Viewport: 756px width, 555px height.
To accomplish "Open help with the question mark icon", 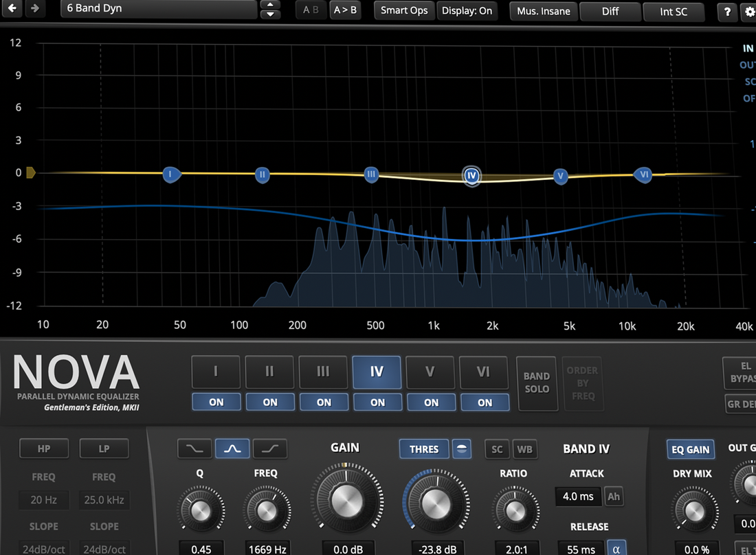I will (727, 12).
